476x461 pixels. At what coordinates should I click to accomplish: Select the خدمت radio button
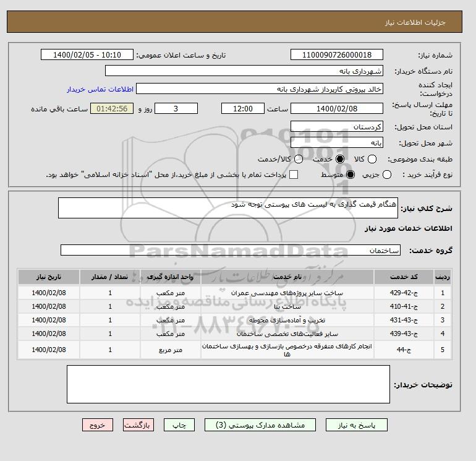point(340,159)
